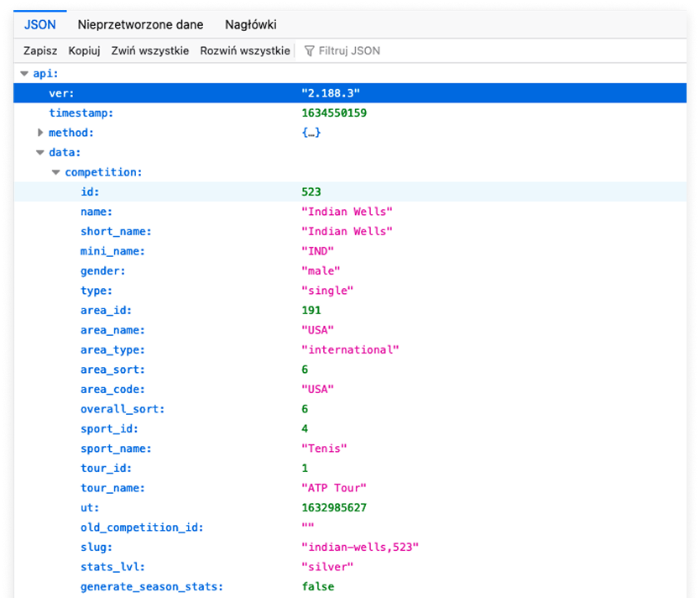
Task: Click the 1632985627 ut value
Action: 334,508
